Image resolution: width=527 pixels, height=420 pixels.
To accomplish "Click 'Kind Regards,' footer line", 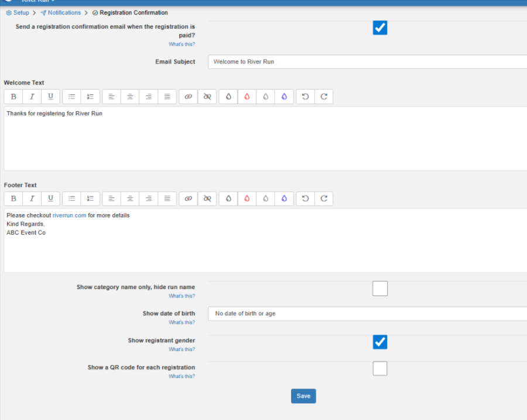I will point(26,224).
